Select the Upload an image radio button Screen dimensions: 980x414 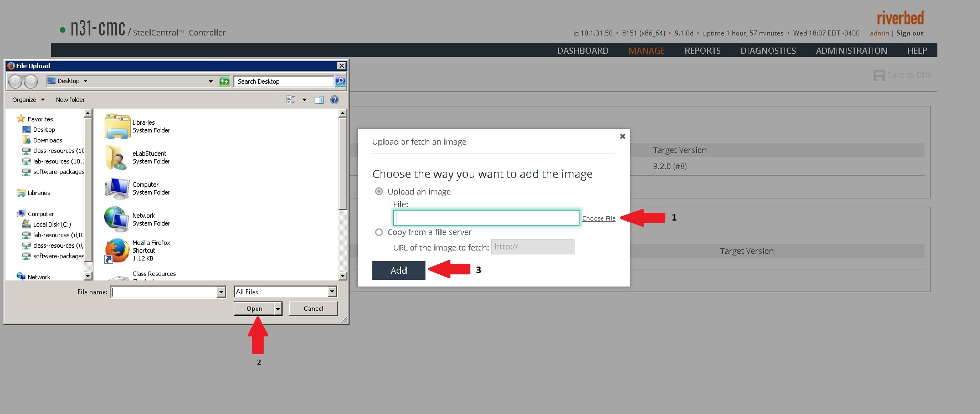[379, 192]
